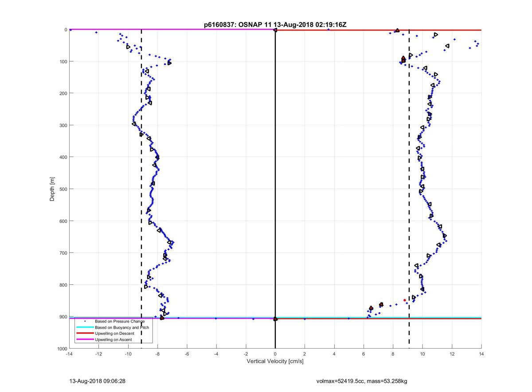
Task: Click the 'Based on Pressure Change' legend entry
Action: 120,321
